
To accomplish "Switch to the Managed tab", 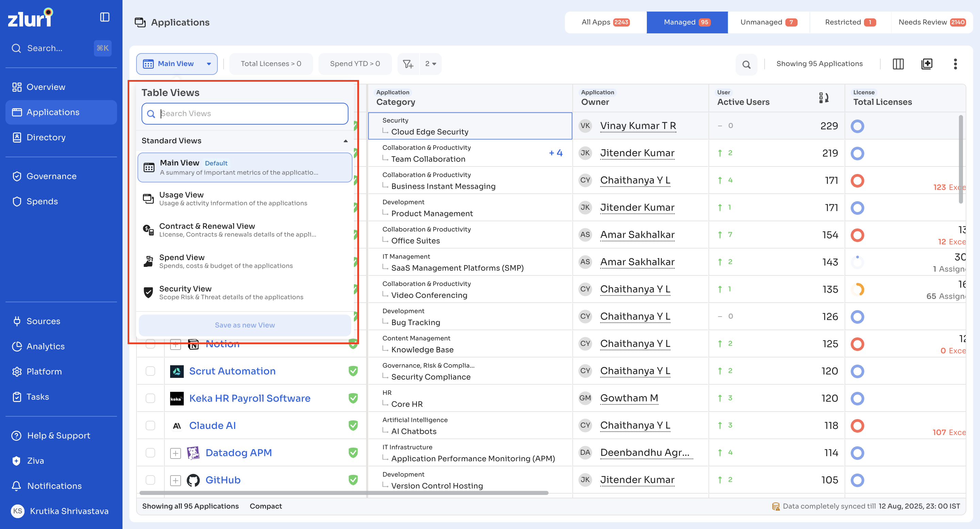I will (687, 22).
